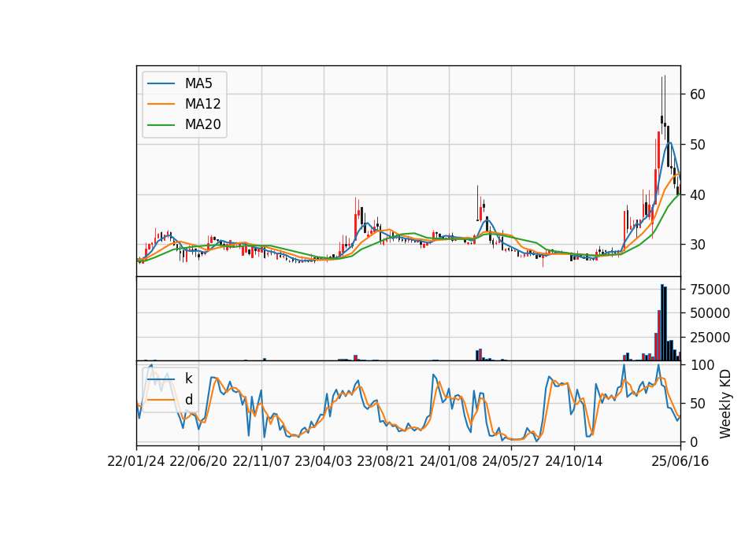Click the 22/11/07 date axis label
Screen dimensions: 756x543
[261, 462]
